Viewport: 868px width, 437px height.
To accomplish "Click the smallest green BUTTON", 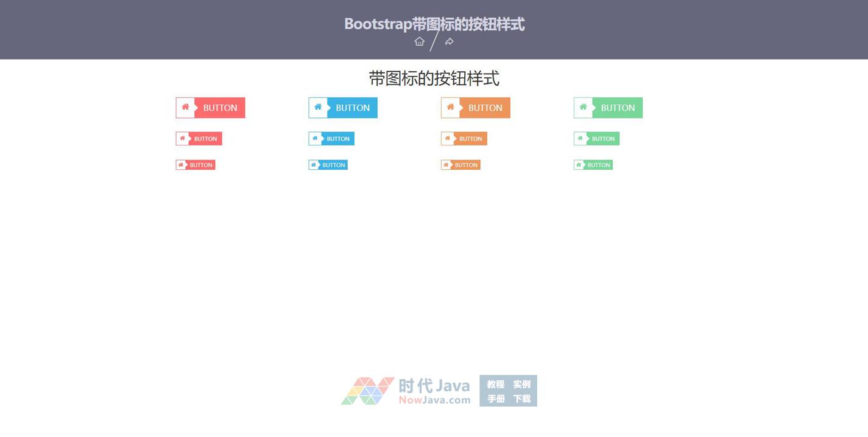I will pyautogui.click(x=593, y=165).
